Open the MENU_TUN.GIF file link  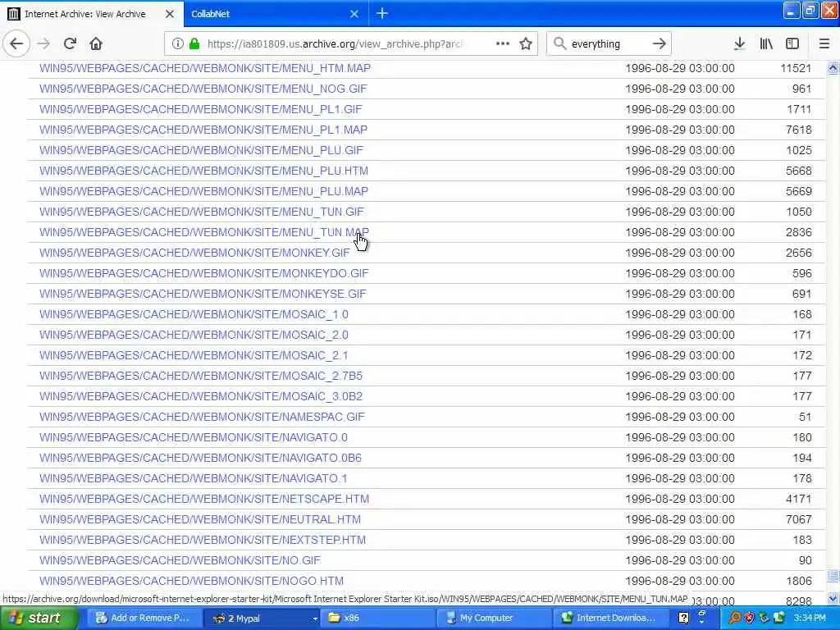click(202, 212)
